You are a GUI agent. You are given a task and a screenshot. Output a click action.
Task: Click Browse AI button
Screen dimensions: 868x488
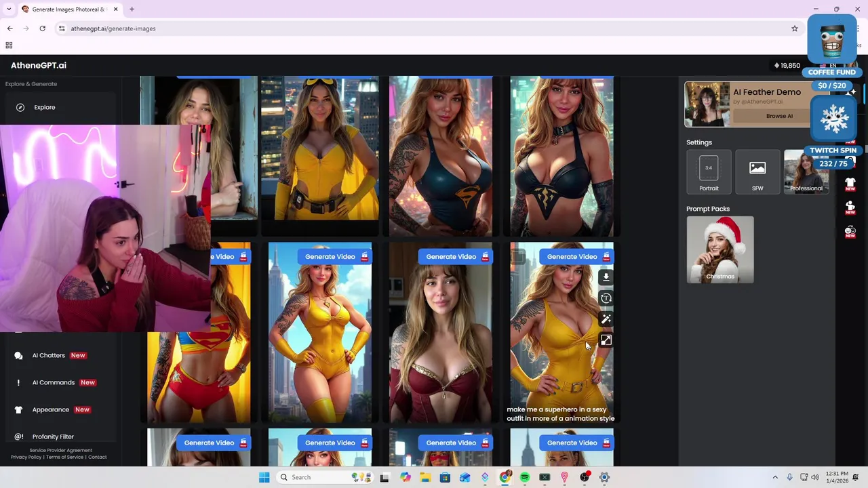[x=779, y=116]
